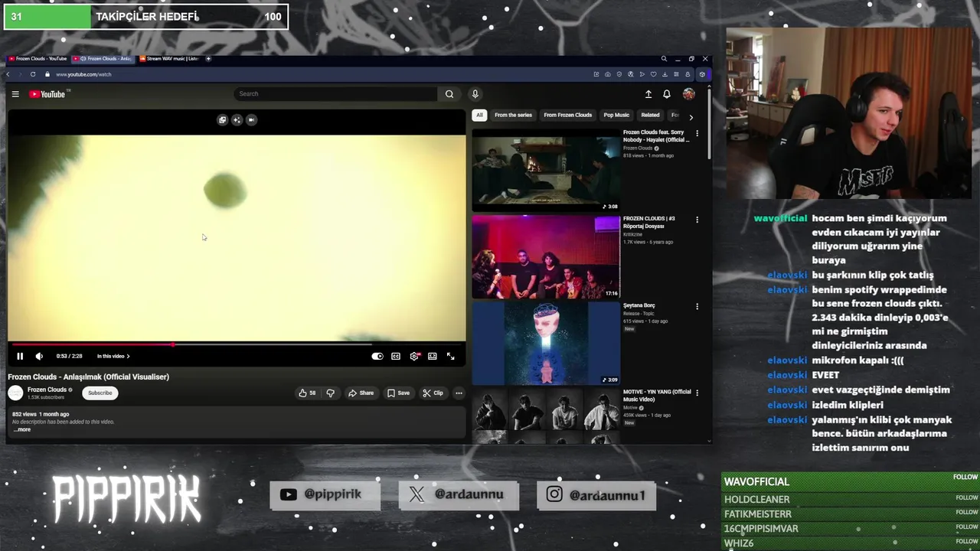The image size is (980, 551).
Task: Go back with the browser back arrow
Action: (x=8, y=74)
